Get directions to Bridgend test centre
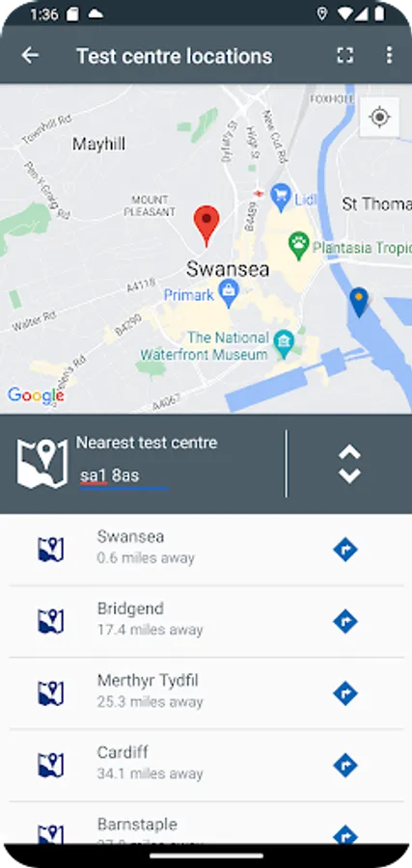This screenshot has height=868, width=412. (345, 622)
